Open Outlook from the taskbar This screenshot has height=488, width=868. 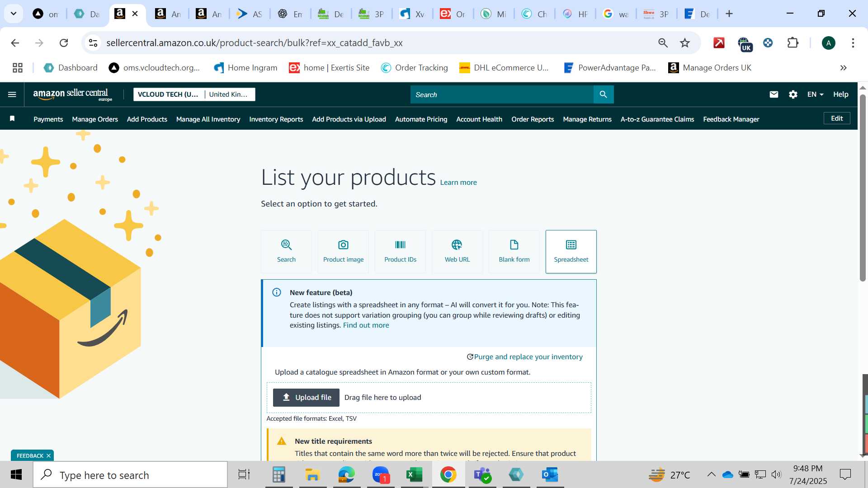coord(550,474)
